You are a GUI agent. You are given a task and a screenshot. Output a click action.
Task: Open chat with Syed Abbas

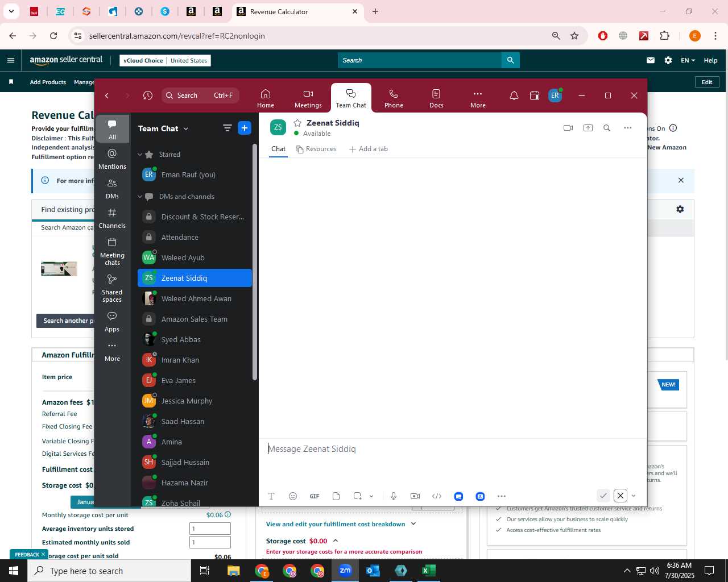(x=195, y=339)
